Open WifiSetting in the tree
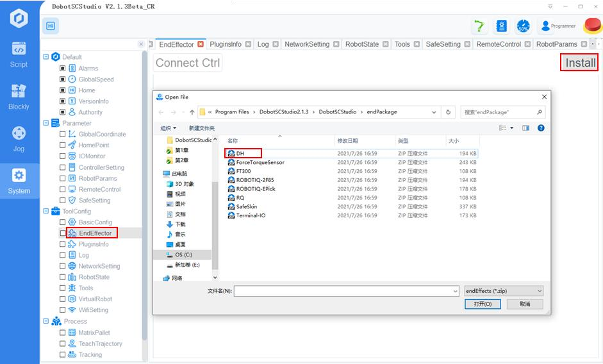The image size is (603, 364). [94, 310]
